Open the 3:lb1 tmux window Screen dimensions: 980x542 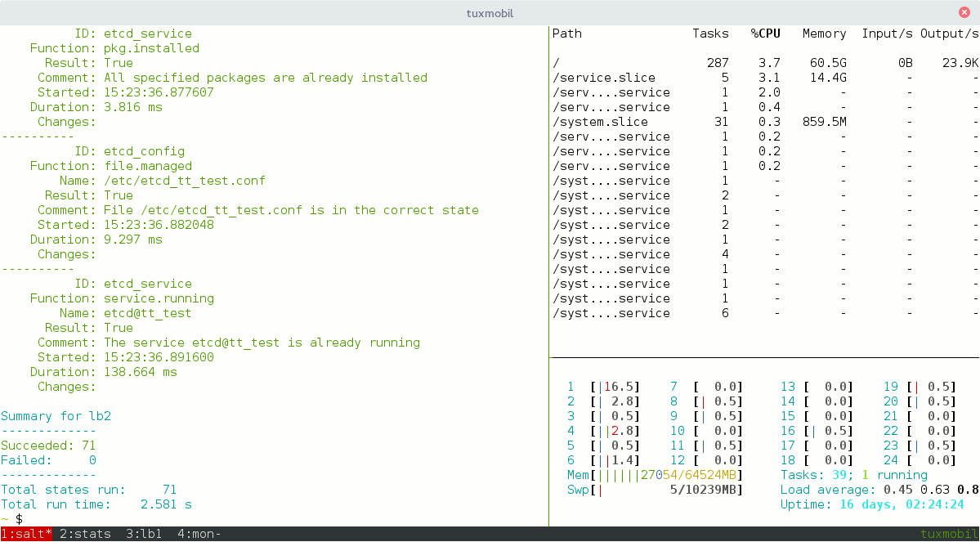[x=144, y=534]
